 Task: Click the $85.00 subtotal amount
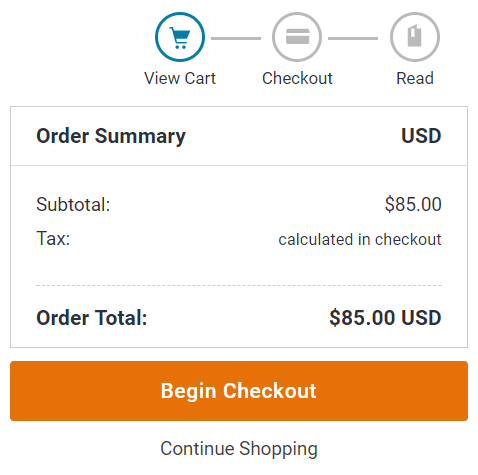413,204
